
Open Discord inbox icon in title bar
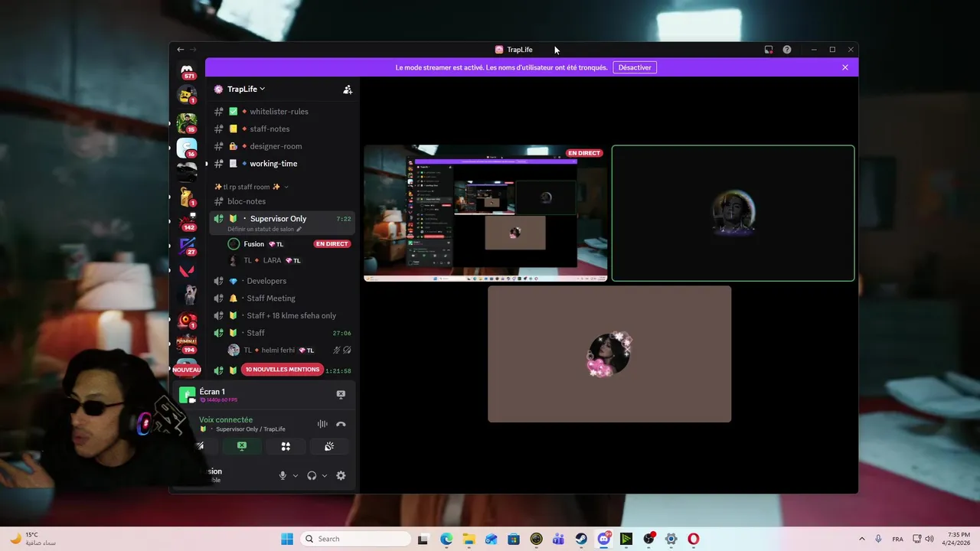click(x=769, y=50)
